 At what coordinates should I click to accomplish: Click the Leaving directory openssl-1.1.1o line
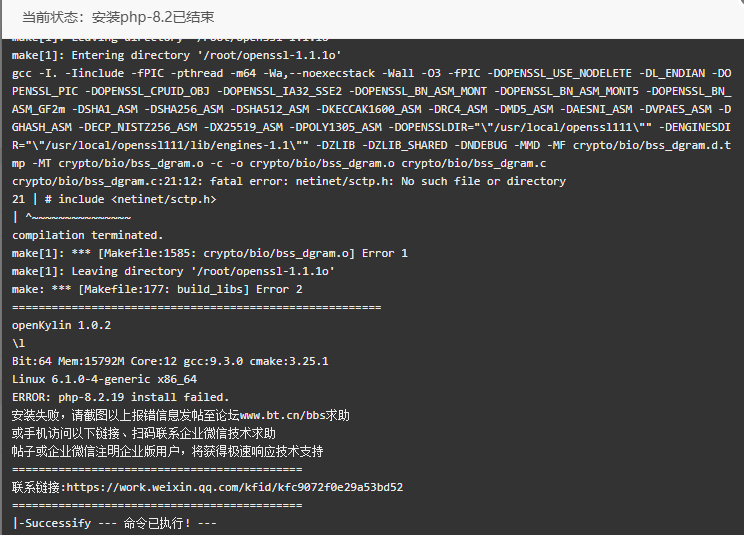[173, 271]
